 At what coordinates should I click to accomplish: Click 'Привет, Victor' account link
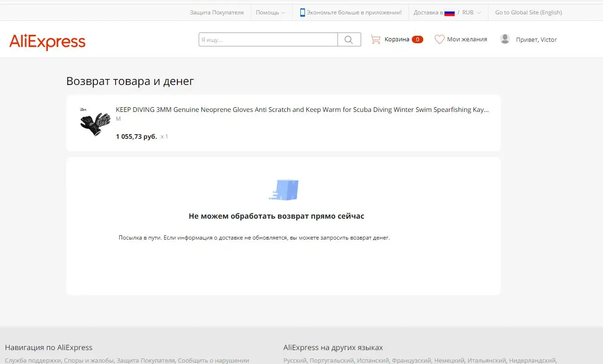point(537,39)
